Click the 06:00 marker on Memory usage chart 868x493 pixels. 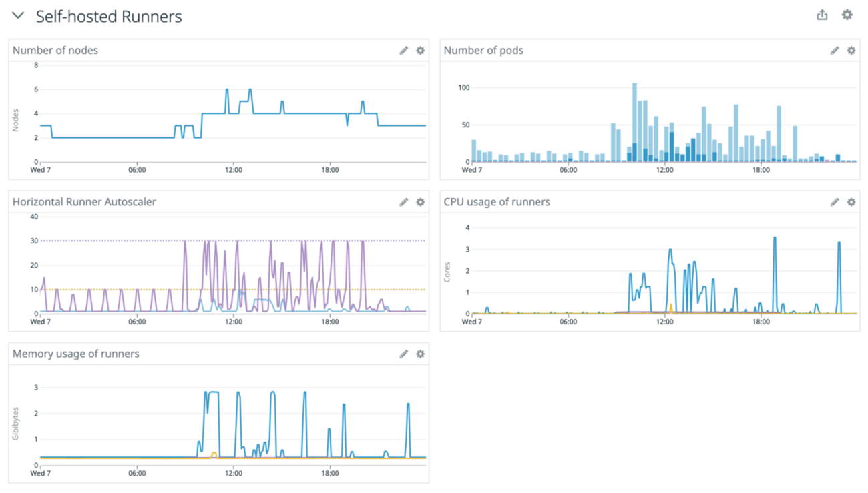pos(137,474)
